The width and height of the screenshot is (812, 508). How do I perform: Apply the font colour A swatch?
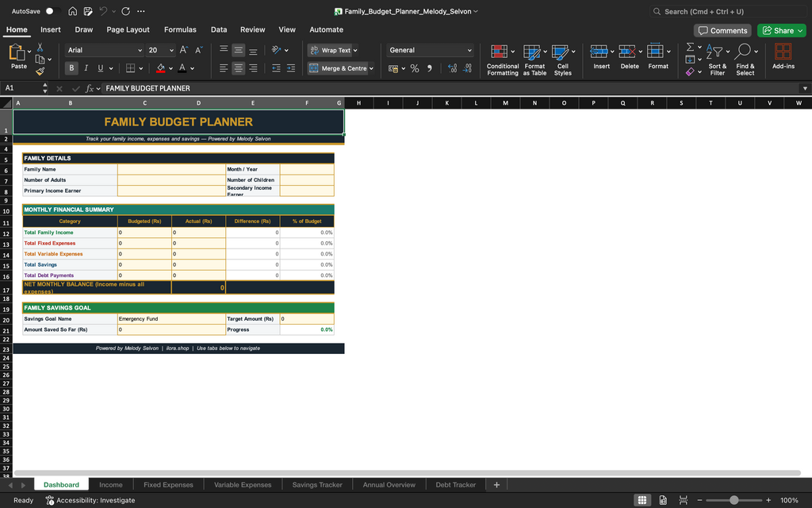182,68
